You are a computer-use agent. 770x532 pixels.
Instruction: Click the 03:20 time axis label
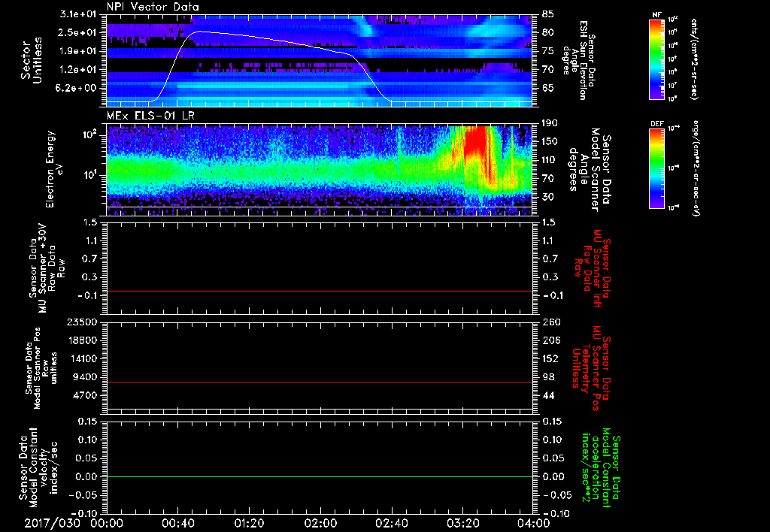(x=462, y=523)
